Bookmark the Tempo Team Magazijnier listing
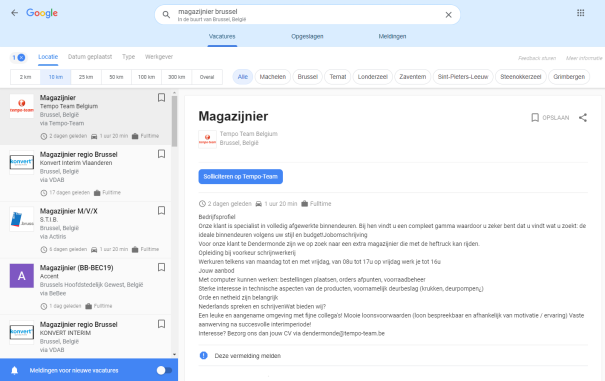This screenshot has width=605, height=381. click(161, 98)
